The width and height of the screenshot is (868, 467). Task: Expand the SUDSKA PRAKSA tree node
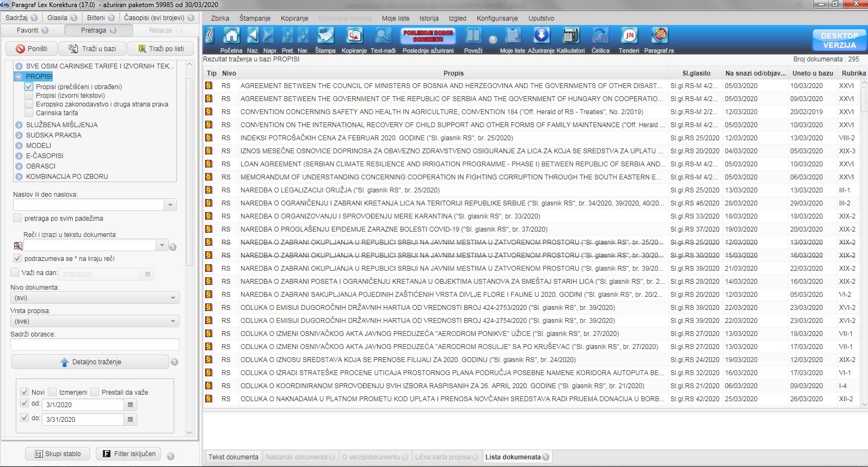[19, 135]
